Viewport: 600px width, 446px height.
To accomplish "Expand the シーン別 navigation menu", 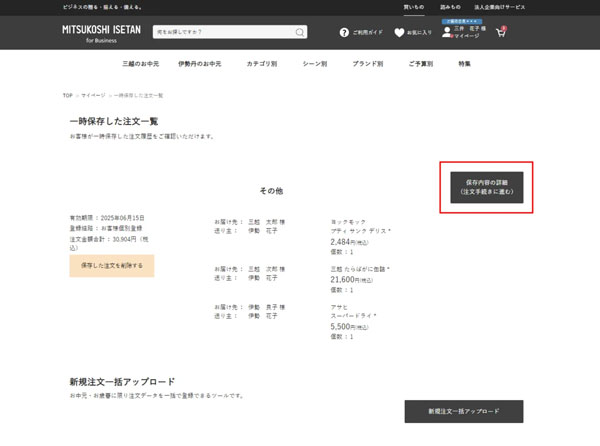I will pos(315,64).
